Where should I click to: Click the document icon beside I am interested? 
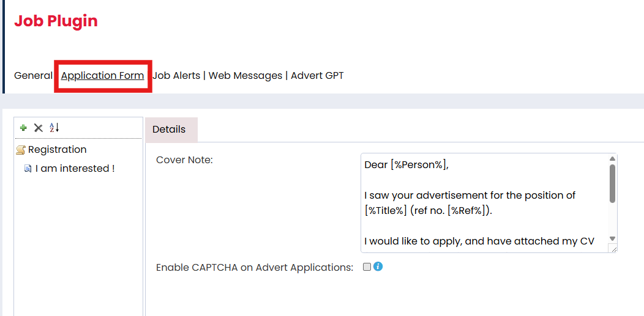pyautogui.click(x=28, y=169)
